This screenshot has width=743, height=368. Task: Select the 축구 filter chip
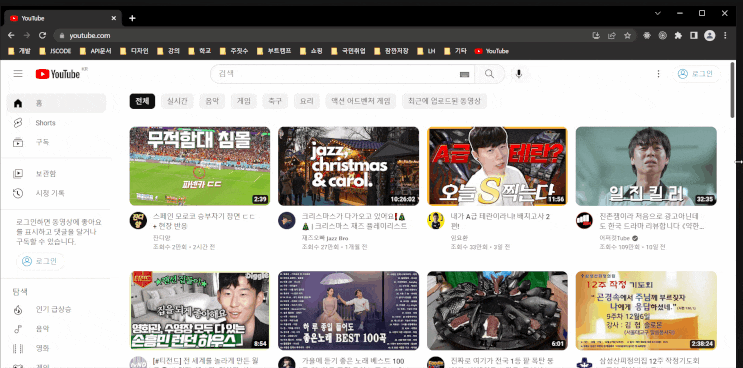[275, 101]
